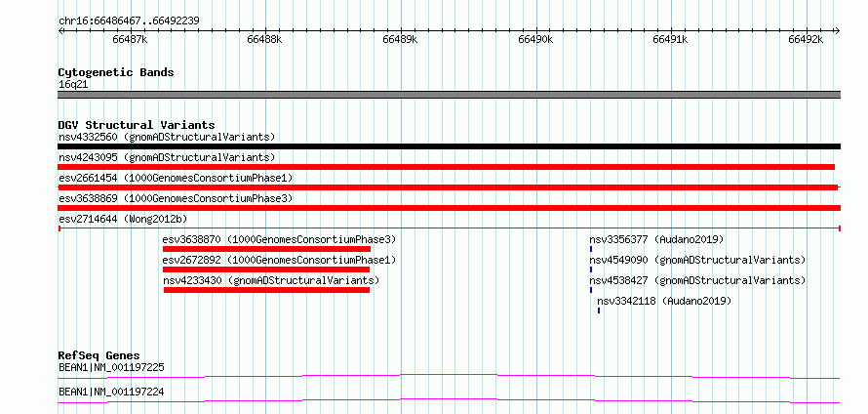The image size is (868, 414).
Task: Open gene label BEAN1|NM_001197224
Action: pos(111,392)
